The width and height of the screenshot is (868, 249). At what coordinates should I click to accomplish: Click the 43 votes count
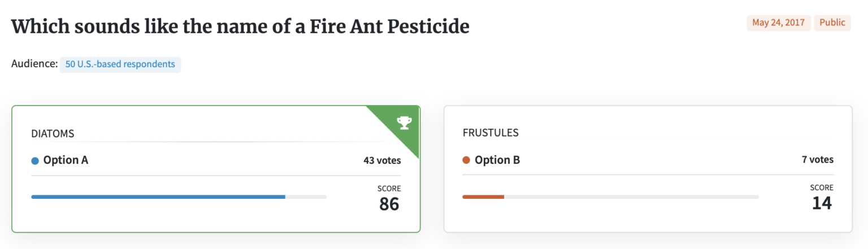pyautogui.click(x=382, y=160)
